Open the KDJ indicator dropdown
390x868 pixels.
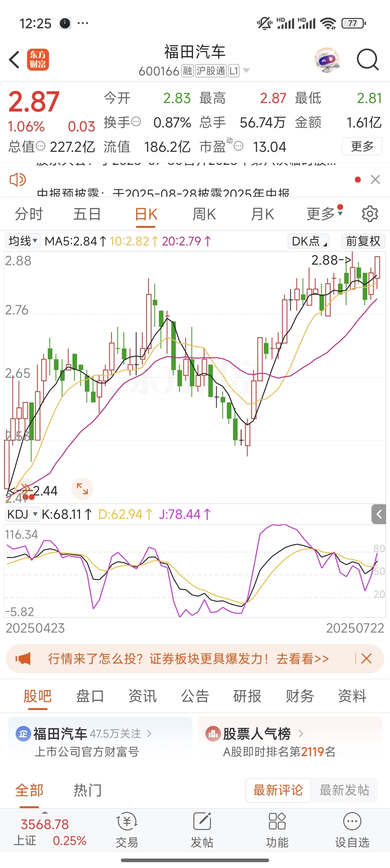tap(22, 514)
